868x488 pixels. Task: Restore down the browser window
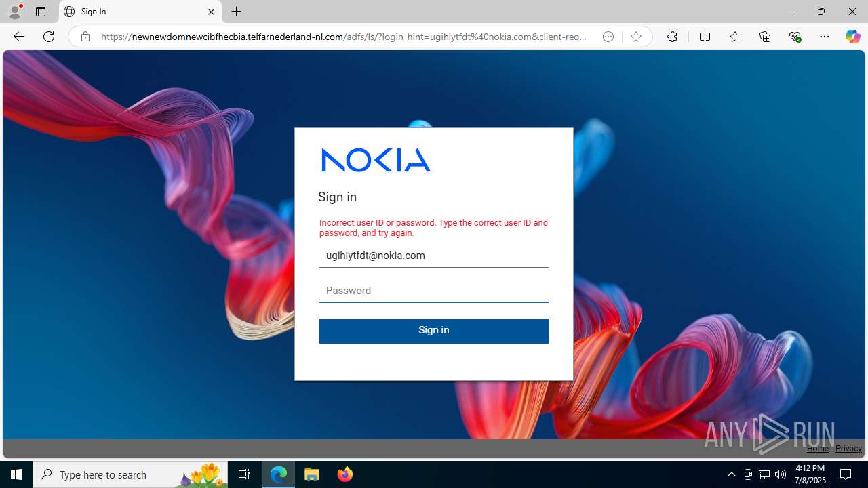821,12
